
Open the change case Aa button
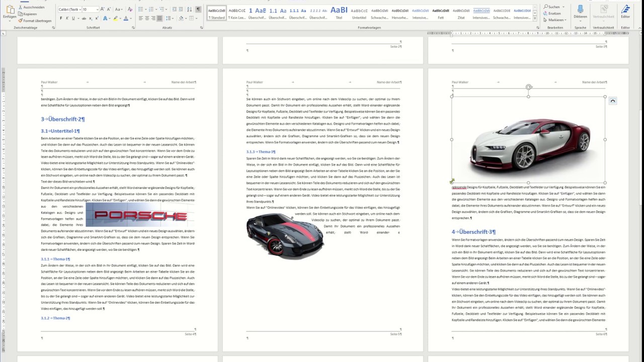click(x=119, y=9)
